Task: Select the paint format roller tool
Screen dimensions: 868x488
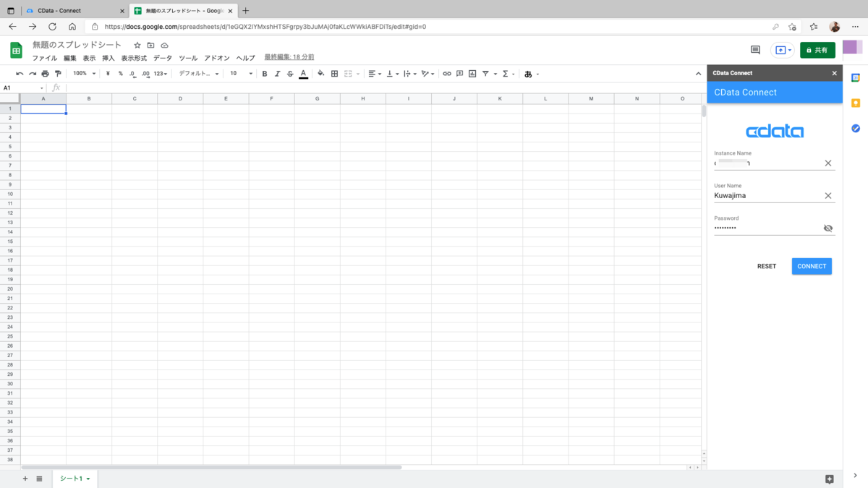Action: point(58,74)
